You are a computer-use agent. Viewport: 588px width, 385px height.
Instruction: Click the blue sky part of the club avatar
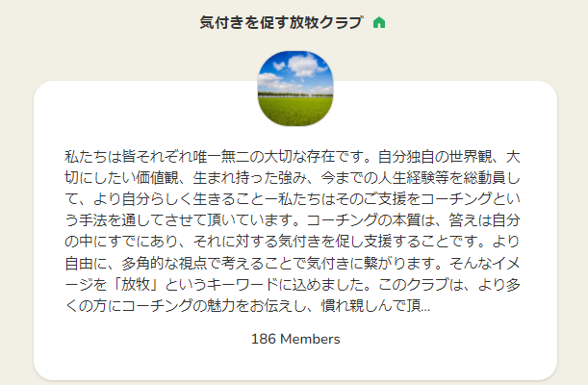[294, 64]
